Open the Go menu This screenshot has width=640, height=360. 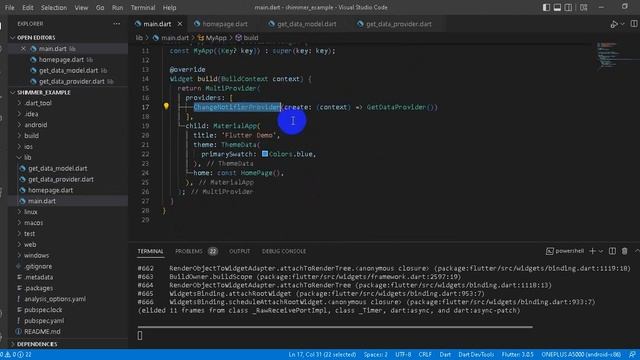pyautogui.click(x=100, y=8)
